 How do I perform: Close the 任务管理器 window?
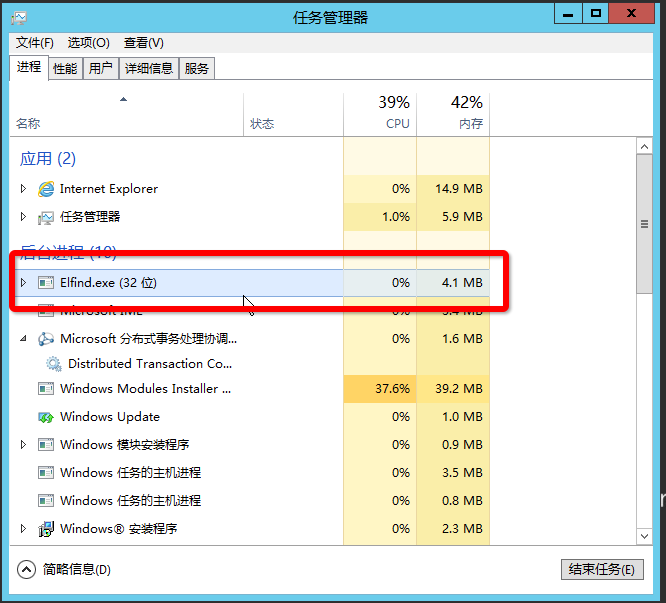631,14
